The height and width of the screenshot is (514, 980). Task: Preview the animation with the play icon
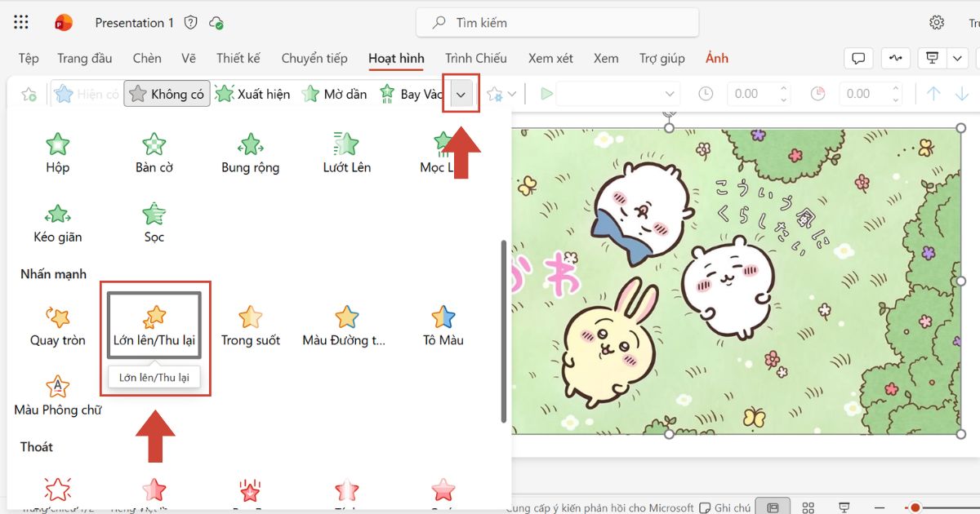[x=546, y=95]
